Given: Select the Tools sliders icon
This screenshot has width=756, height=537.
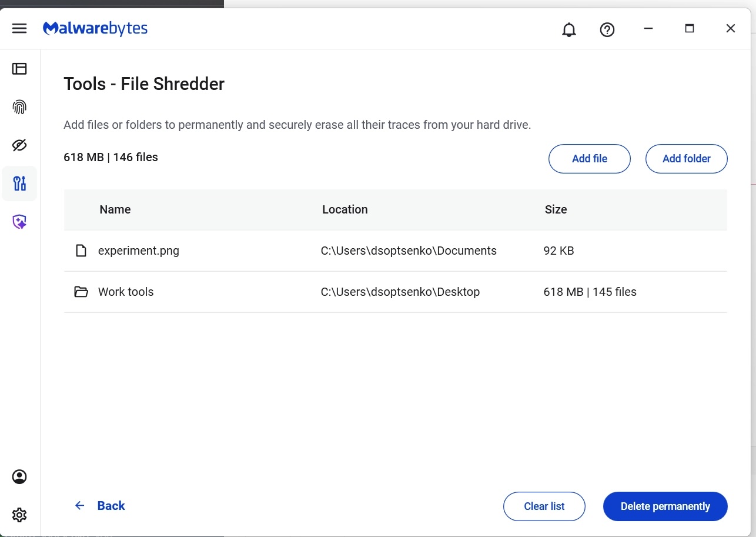Looking at the screenshot, I should click(x=19, y=184).
